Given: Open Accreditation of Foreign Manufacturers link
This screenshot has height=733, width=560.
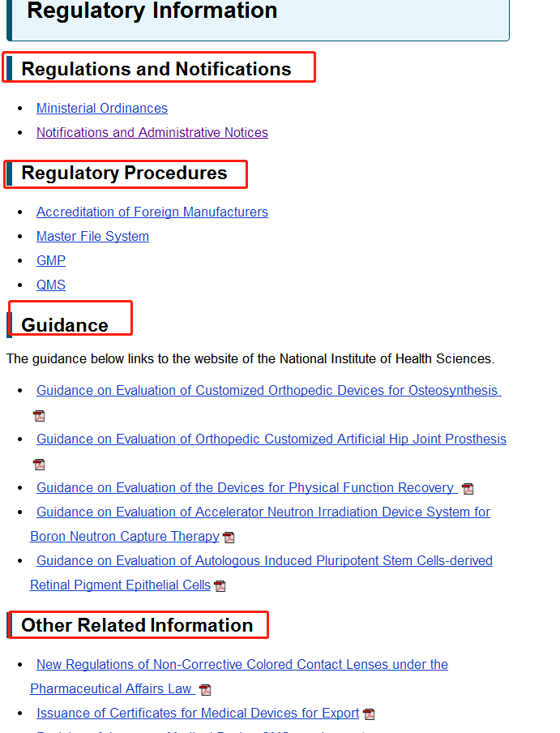Looking at the screenshot, I should [152, 212].
